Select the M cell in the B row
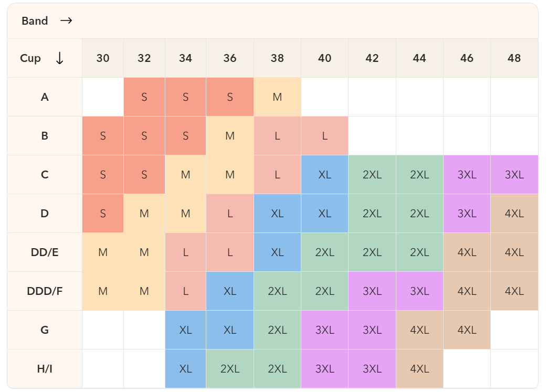 coord(230,136)
